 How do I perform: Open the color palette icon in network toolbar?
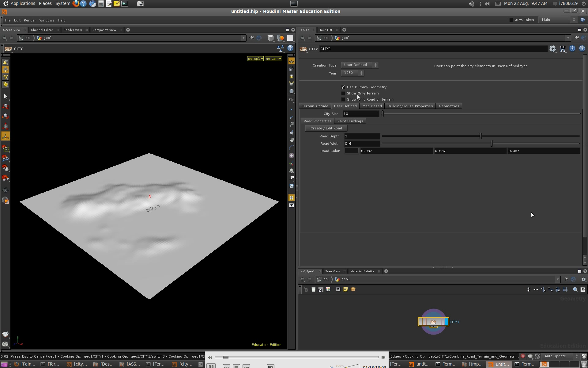(328, 289)
